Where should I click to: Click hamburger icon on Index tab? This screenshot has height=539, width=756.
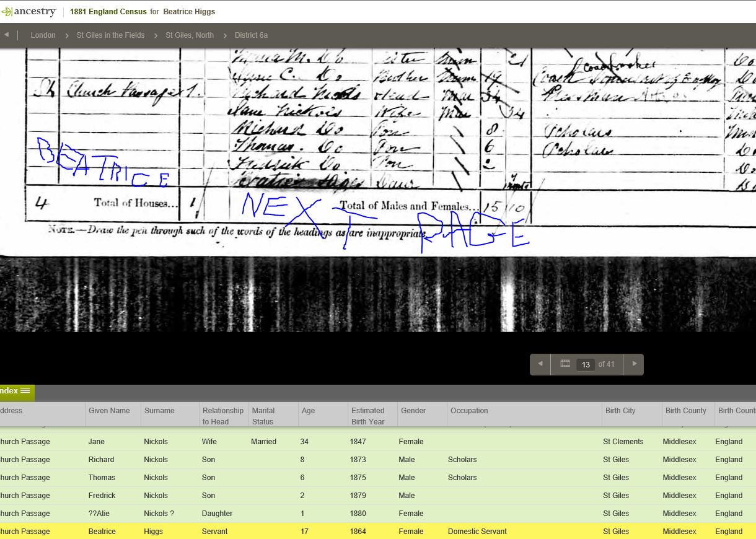click(25, 391)
